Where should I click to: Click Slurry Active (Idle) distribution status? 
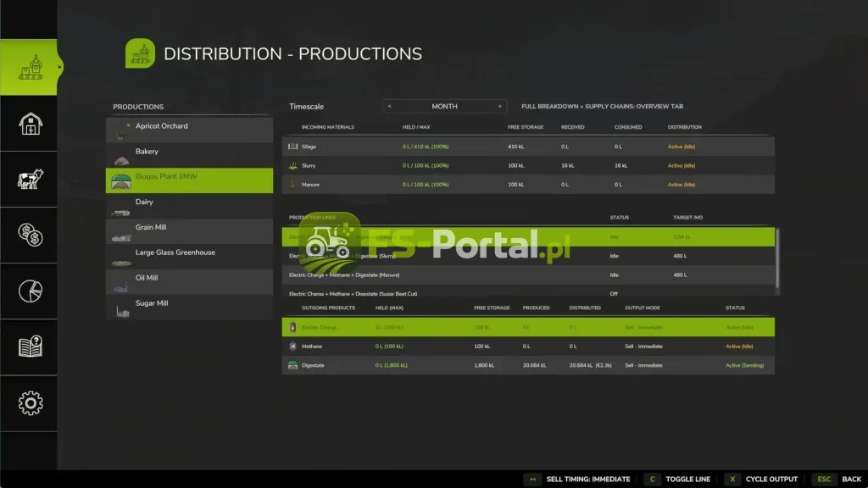[681, 165]
